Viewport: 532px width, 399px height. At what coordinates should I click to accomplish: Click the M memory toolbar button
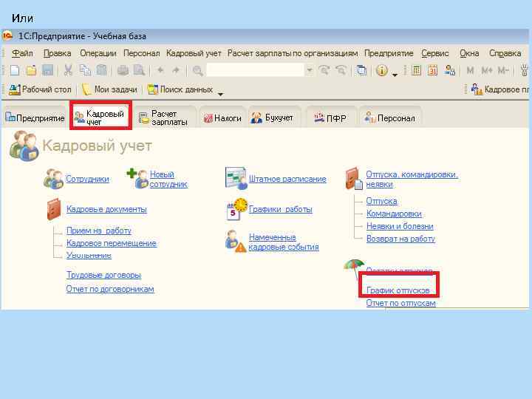click(x=470, y=71)
